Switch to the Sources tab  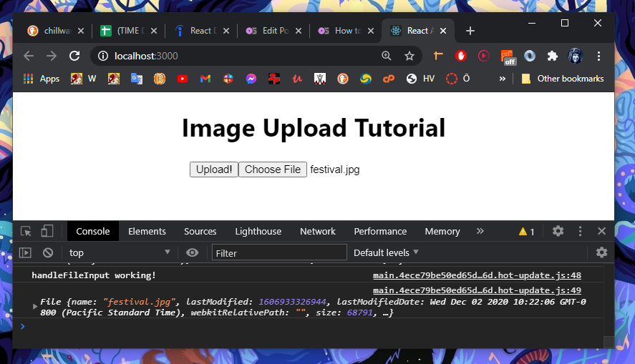200,231
